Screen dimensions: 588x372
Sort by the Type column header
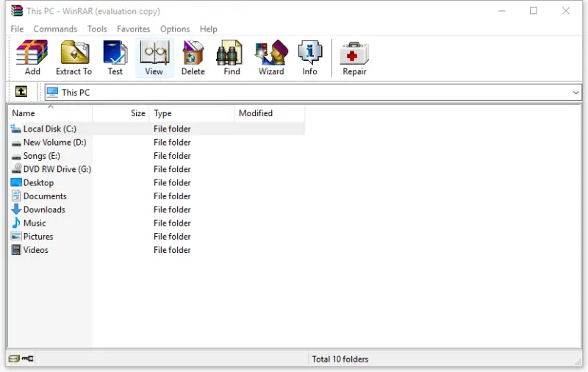pos(192,113)
